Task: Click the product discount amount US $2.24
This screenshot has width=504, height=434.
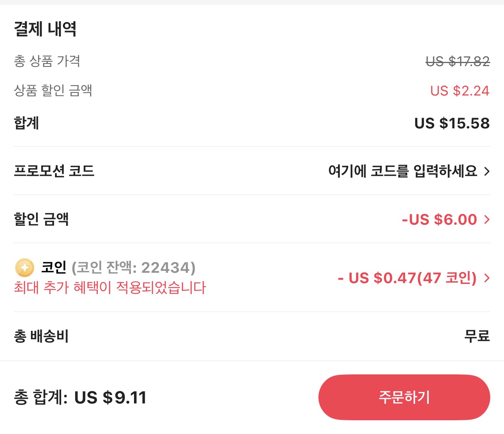Action: [459, 91]
